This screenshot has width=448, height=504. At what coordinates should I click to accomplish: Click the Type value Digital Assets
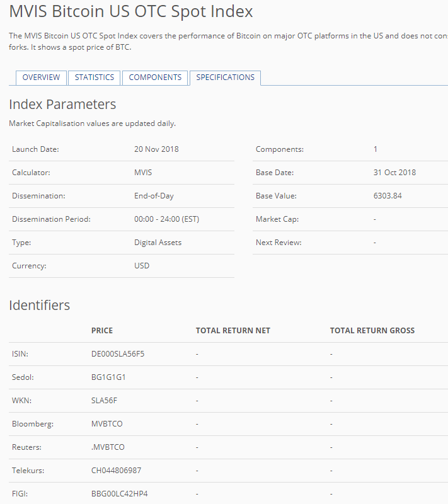tap(158, 243)
